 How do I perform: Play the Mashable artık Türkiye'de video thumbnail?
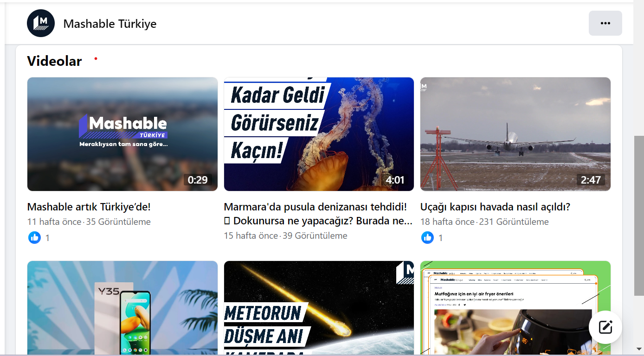[x=122, y=134]
